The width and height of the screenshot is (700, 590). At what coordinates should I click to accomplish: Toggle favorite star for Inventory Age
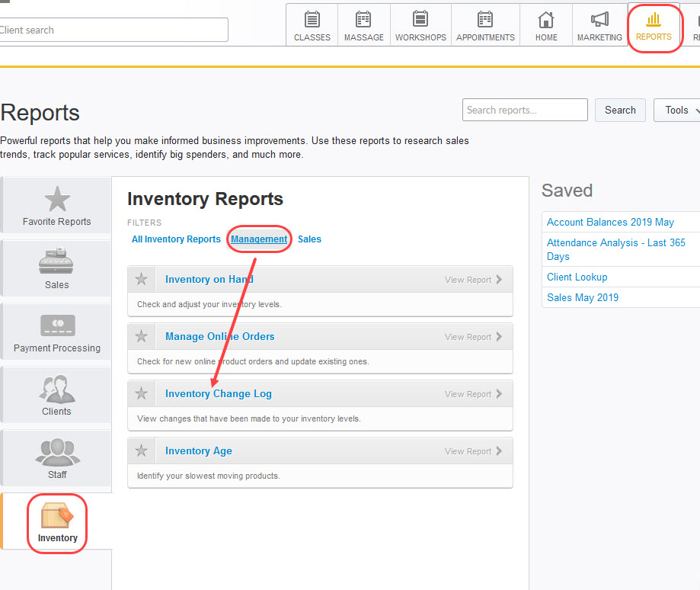coord(141,451)
